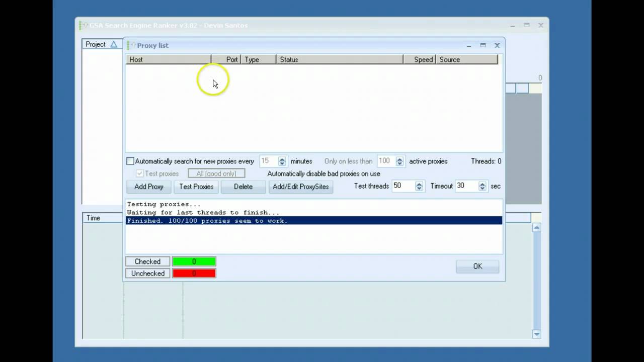644x362 pixels.
Task: Click scroll up arrow in main window log
Action: (536, 228)
